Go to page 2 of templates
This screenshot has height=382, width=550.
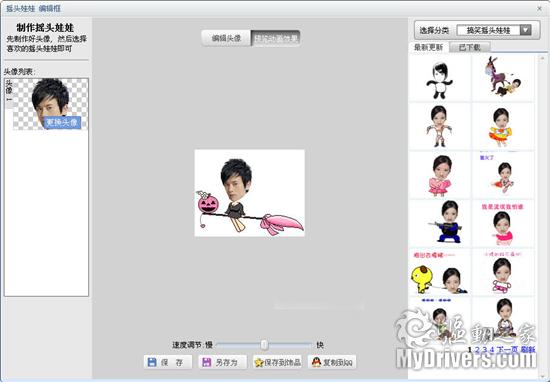[478, 349]
